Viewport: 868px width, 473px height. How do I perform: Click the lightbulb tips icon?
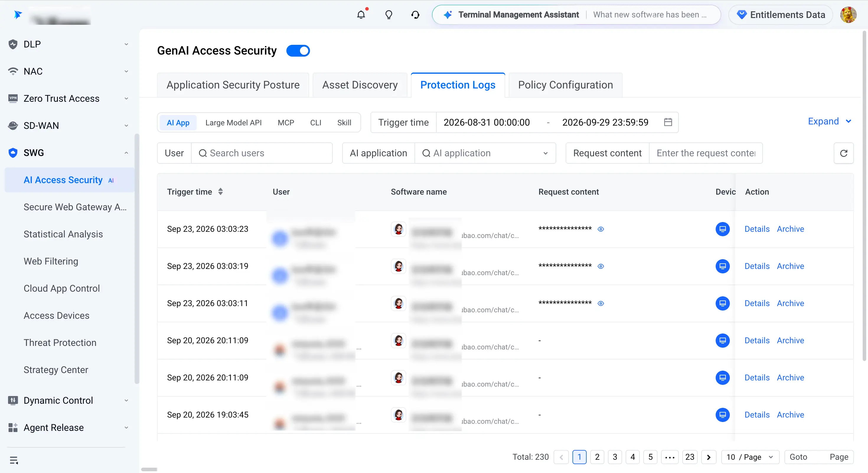click(x=389, y=14)
